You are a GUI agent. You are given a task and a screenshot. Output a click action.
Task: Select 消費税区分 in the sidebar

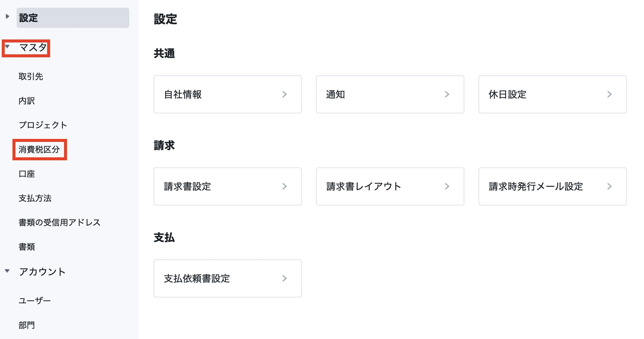tap(39, 150)
